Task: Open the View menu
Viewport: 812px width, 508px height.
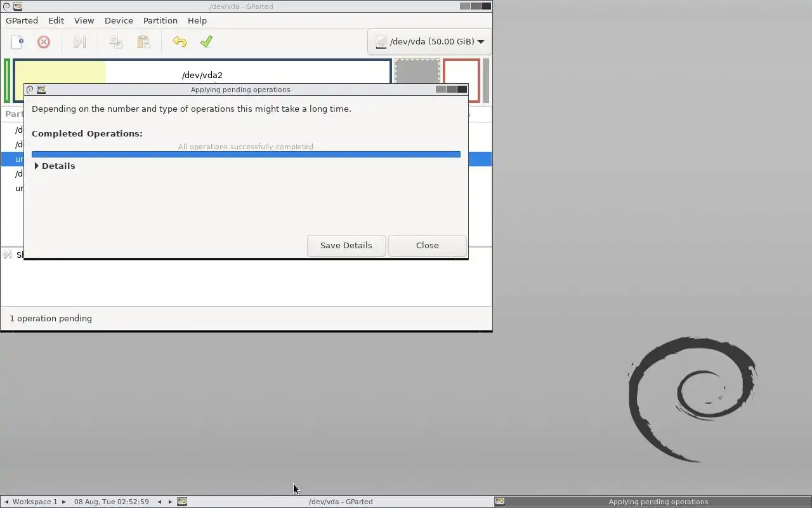Action: coord(84,20)
